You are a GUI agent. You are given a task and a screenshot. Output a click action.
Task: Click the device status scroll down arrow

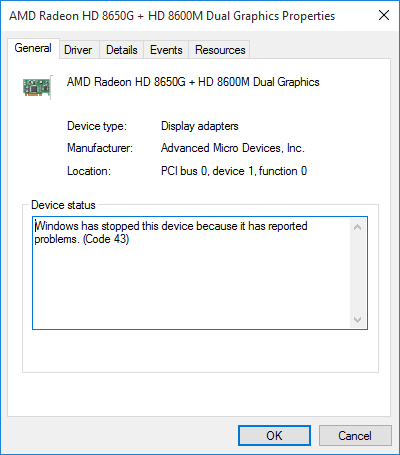358,320
